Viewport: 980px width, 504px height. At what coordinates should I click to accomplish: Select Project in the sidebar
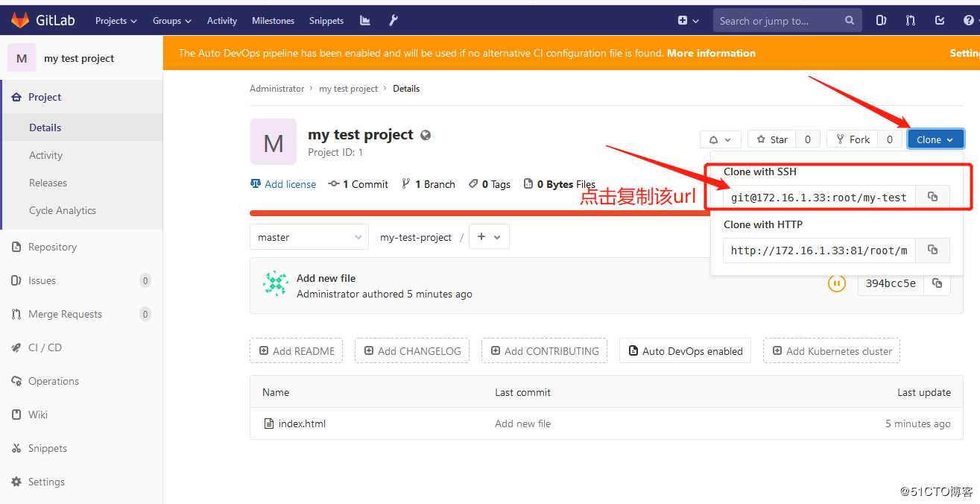coord(83,97)
